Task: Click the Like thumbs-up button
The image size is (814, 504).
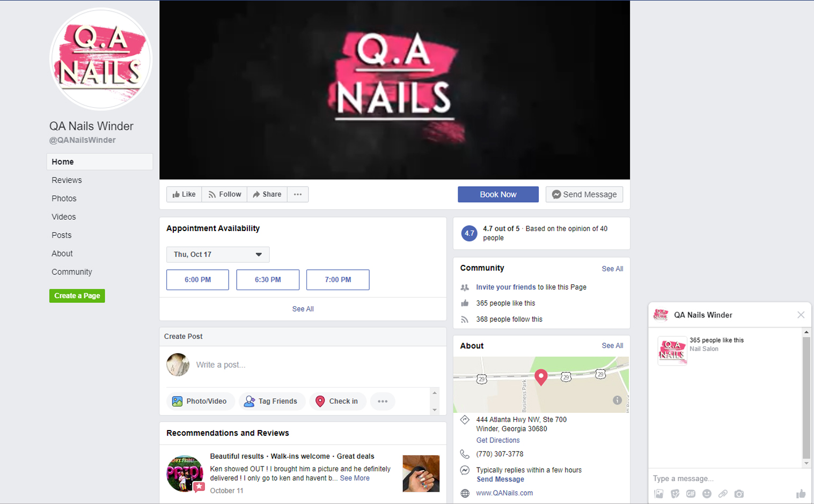Action: click(x=184, y=194)
